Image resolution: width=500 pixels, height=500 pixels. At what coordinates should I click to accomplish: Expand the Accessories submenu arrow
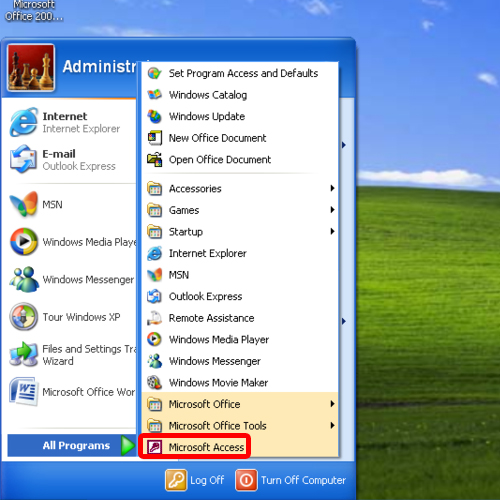332,188
